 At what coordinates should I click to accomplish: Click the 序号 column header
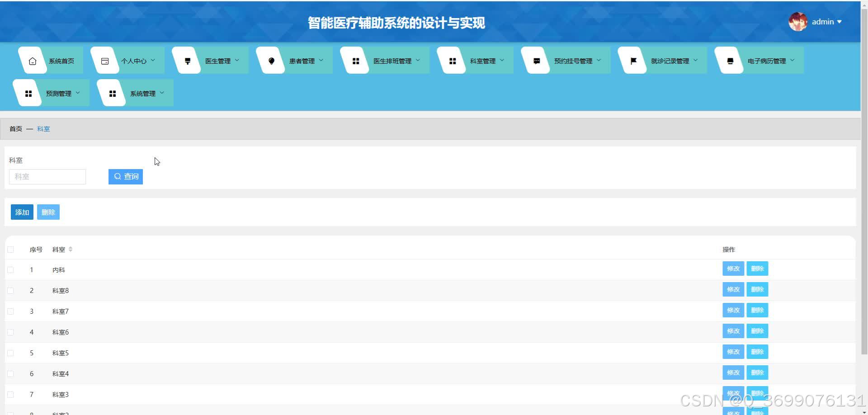pos(36,250)
